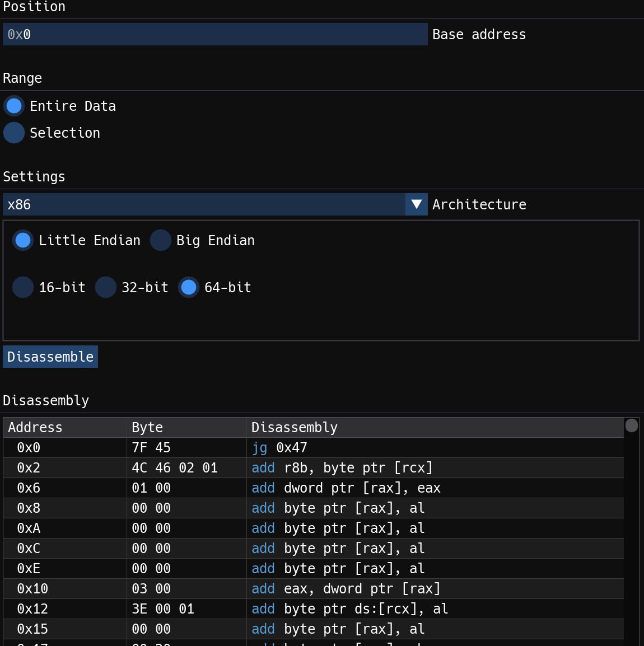Click 'add dword ptr [rax], eax' instruction
The image size is (644, 646).
[346, 488]
